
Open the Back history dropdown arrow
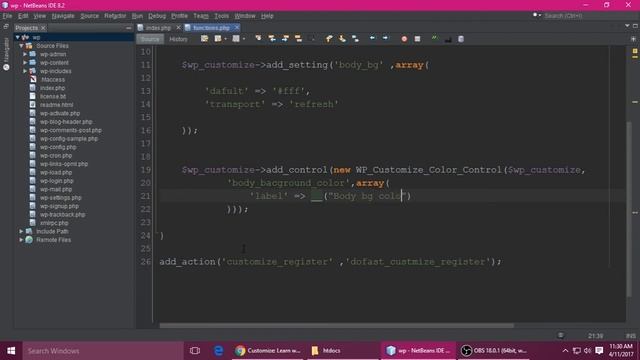click(x=225, y=39)
